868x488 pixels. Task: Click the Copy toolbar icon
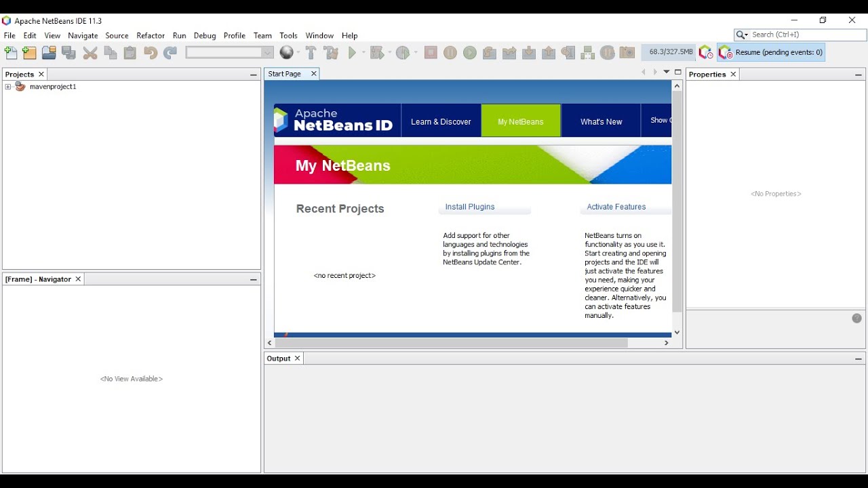(x=110, y=53)
